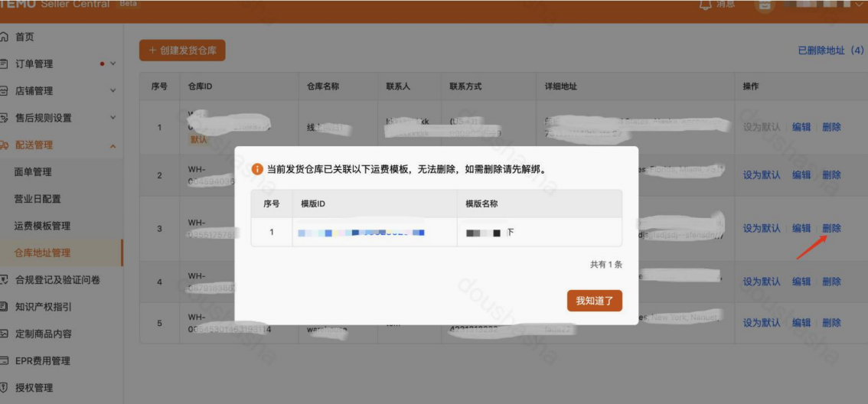Click the 操作 column header
Image resolution: width=868 pixels, height=404 pixels.
pos(751,86)
